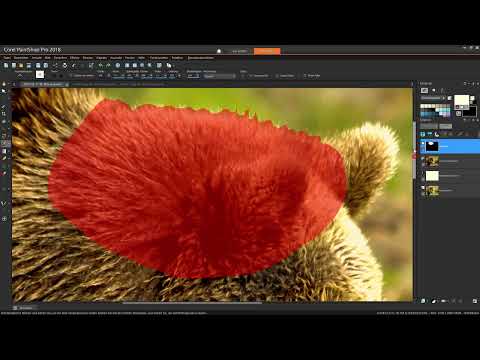Open the Datei menu

coord(7,58)
